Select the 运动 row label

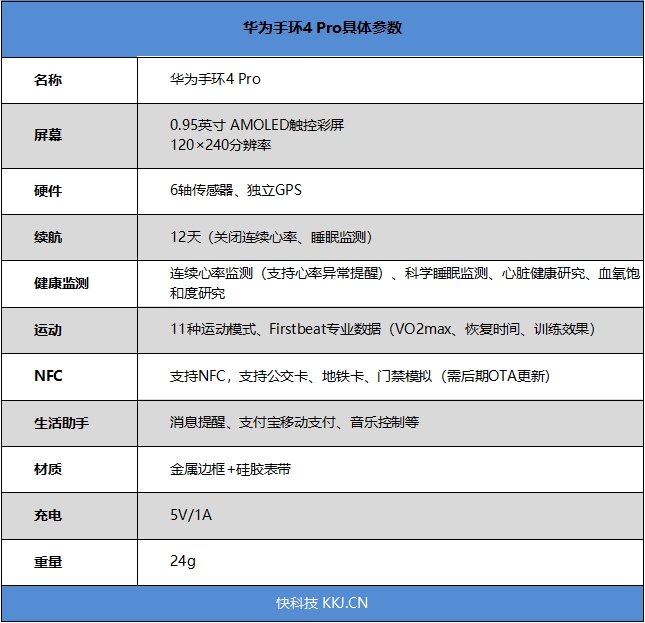48,330
